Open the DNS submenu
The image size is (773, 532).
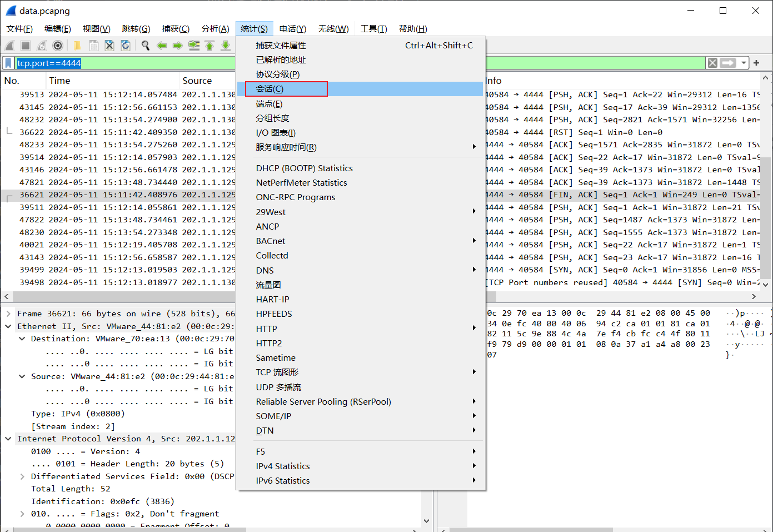pos(360,270)
